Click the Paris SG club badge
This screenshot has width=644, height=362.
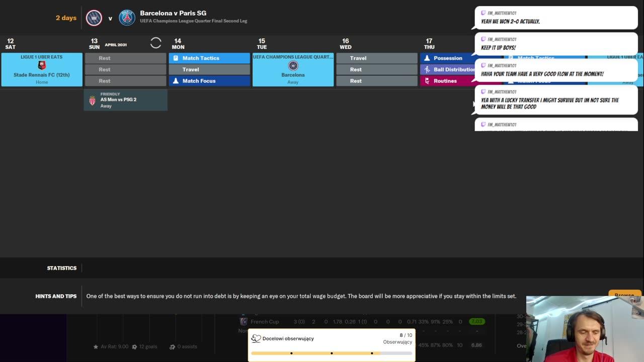coord(127,18)
